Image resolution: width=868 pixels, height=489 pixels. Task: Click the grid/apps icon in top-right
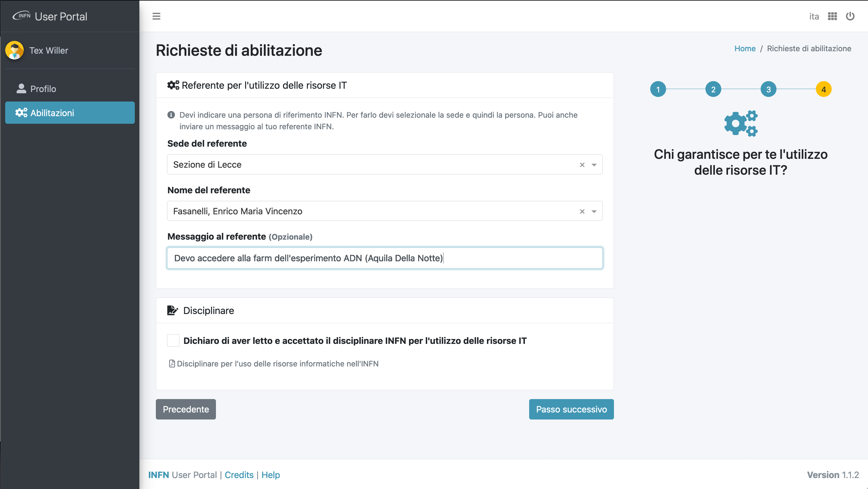(x=832, y=16)
